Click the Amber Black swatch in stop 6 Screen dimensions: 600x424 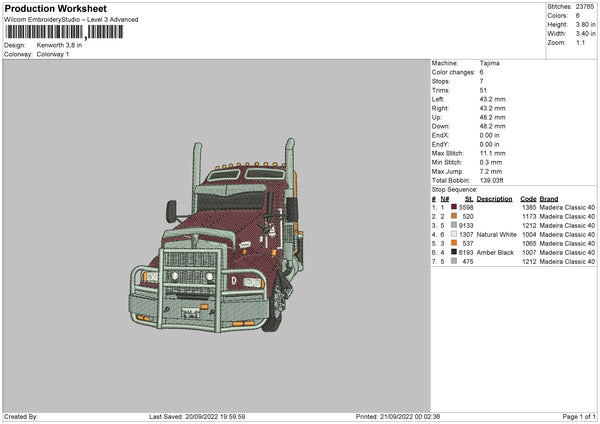[454, 252]
